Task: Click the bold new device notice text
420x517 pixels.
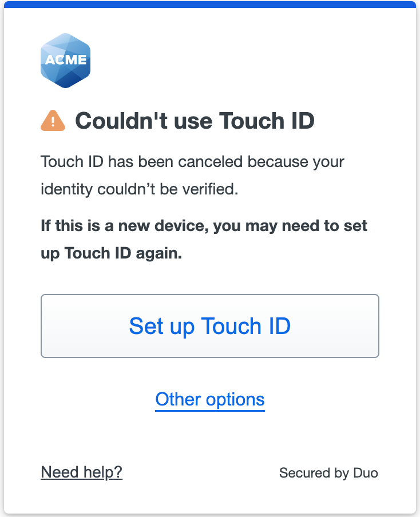Action: 204,240
